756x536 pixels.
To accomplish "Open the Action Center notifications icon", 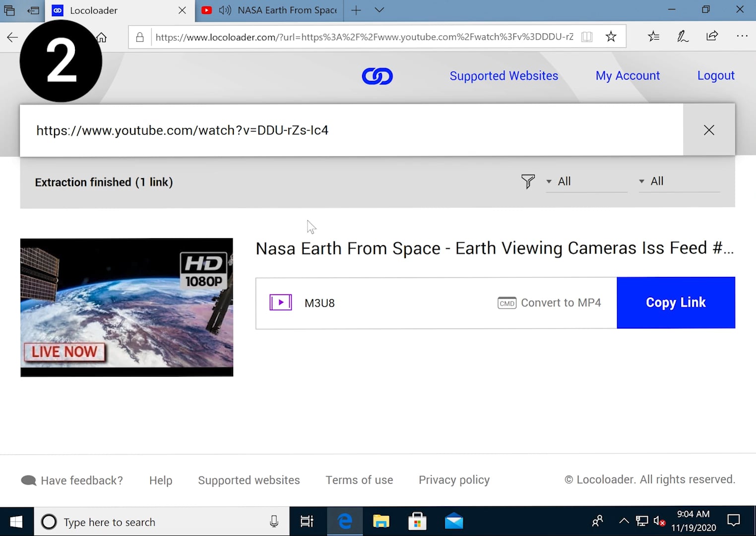I will tap(734, 521).
